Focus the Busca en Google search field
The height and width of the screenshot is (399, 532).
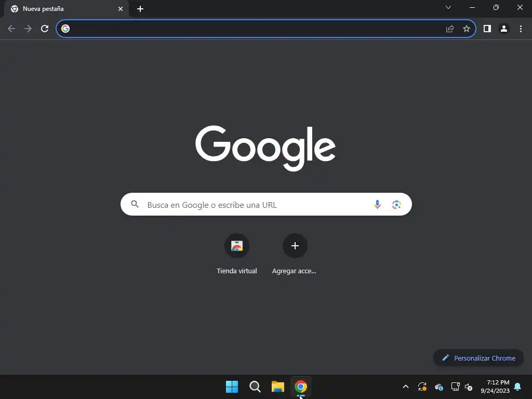coord(266,204)
